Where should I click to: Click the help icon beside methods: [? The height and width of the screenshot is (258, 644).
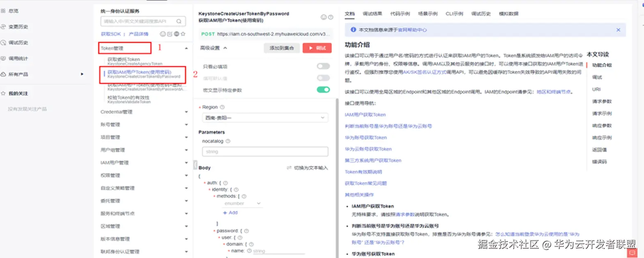pyautogui.click(x=244, y=196)
